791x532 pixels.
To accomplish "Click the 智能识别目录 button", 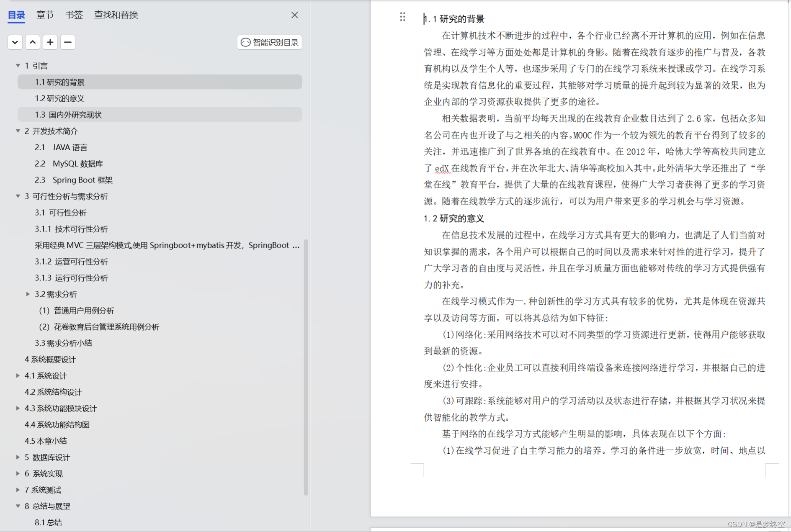I will click(270, 42).
